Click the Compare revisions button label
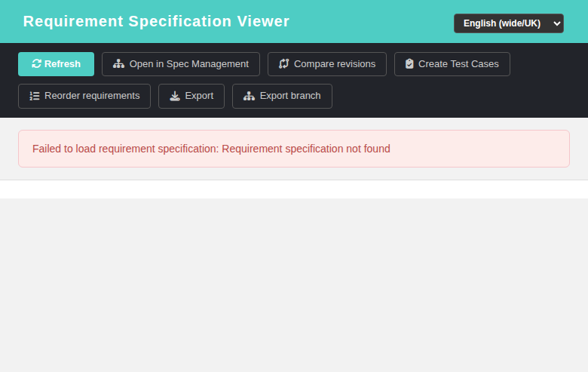588x372 pixels. [x=335, y=64]
